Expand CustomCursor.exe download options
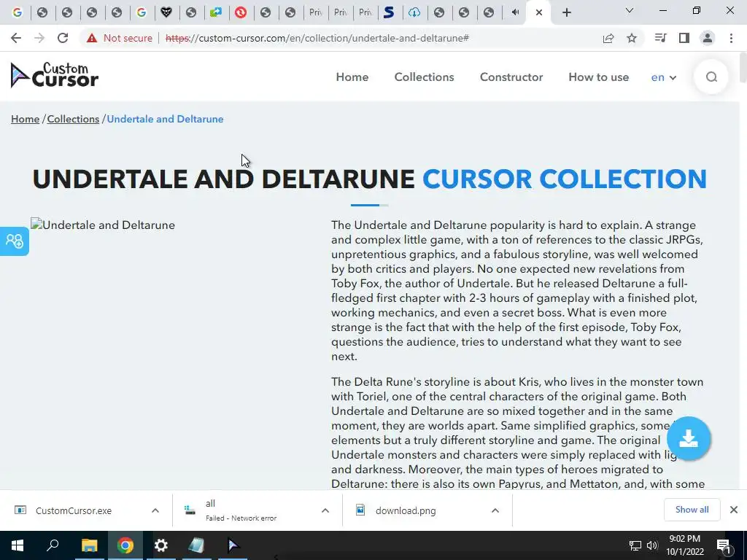 (155, 510)
